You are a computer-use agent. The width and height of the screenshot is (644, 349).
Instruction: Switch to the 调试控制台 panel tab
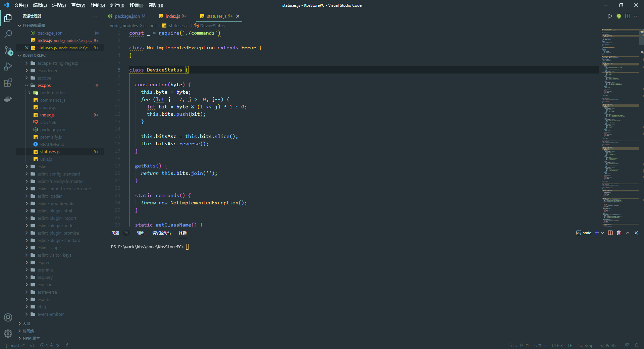(162, 233)
